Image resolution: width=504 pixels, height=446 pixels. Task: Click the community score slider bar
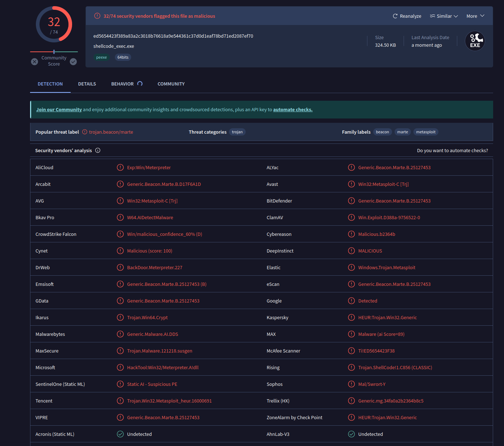point(54,52)
